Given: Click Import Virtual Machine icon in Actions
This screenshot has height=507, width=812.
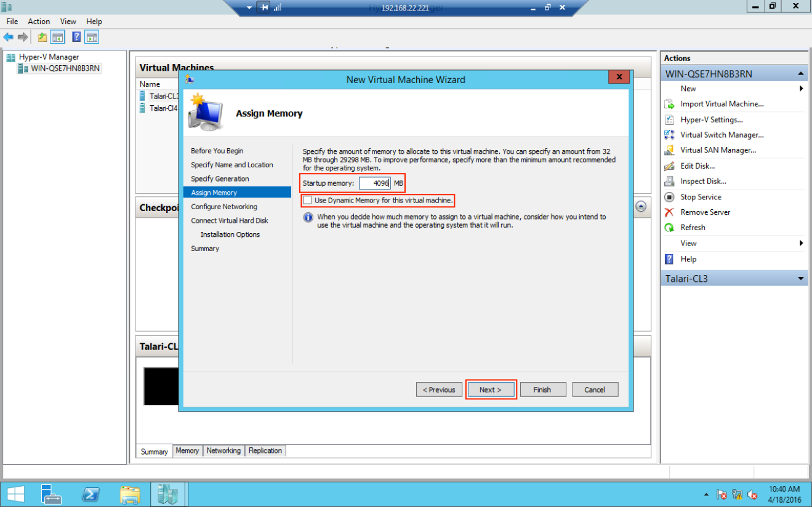Looking at the screenshot, I should tap(669, 105).
